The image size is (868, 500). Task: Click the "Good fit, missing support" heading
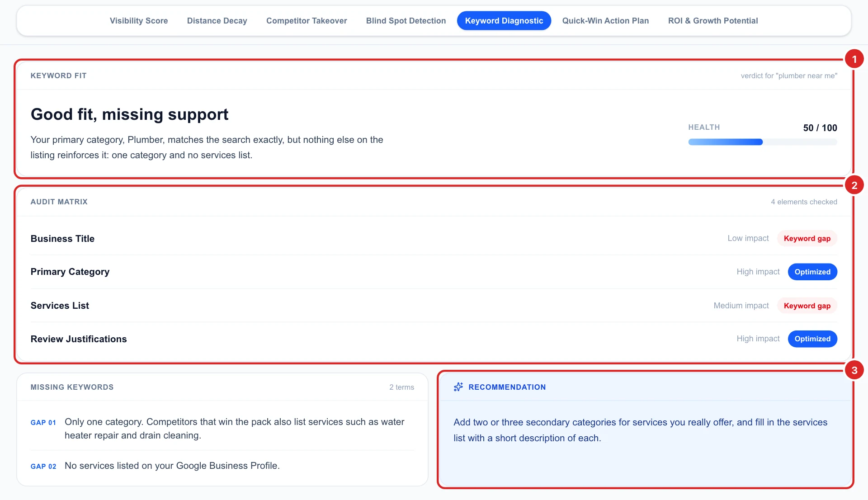coord(130,114)
